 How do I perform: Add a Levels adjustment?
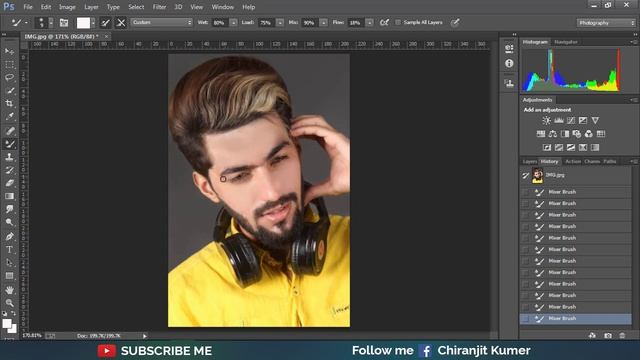(559, 120)
